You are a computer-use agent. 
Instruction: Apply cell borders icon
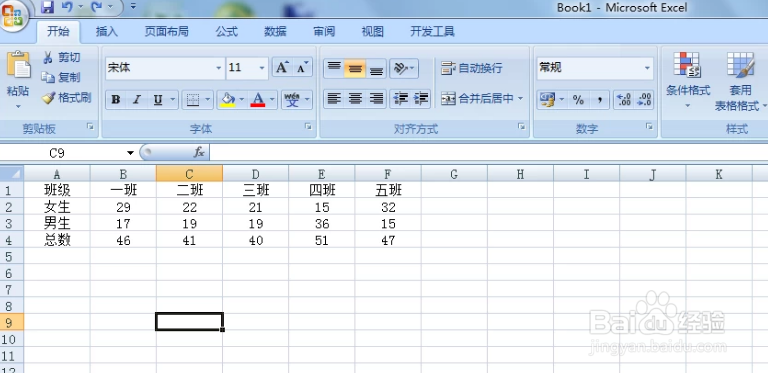point(193,100)
